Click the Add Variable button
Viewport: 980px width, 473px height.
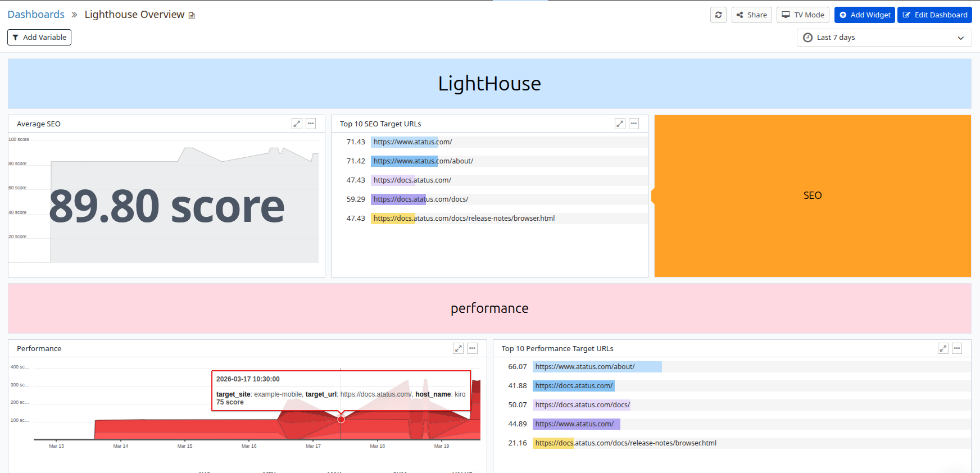(x=39, y=38)
